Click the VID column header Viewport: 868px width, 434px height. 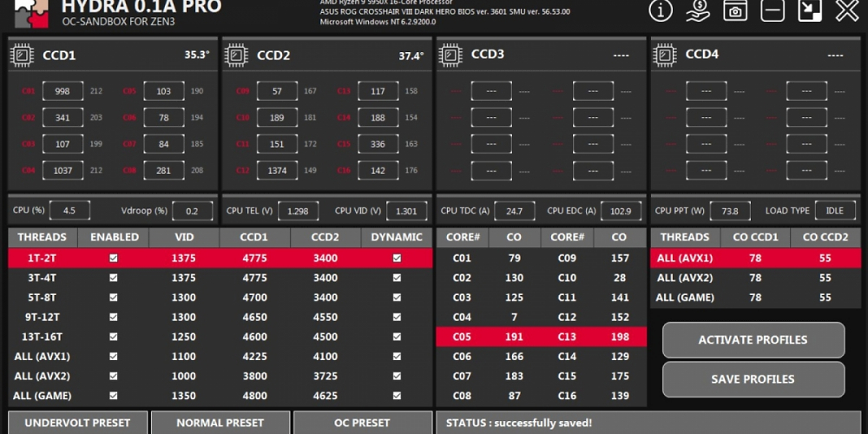(184, 237)
